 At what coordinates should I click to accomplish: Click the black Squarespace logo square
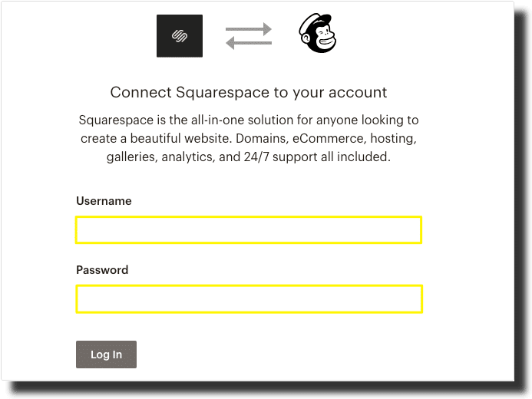click(180, 36)
